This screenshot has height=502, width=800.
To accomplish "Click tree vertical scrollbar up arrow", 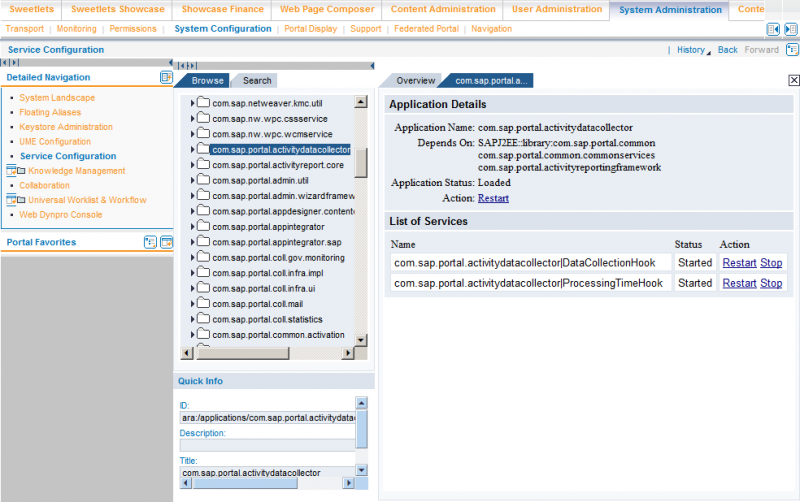I will [361, 102].
